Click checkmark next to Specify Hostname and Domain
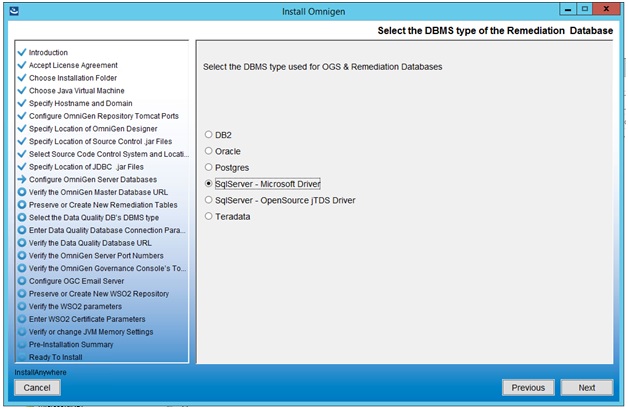This screenshot has width=628, height=409. point(22,103)
